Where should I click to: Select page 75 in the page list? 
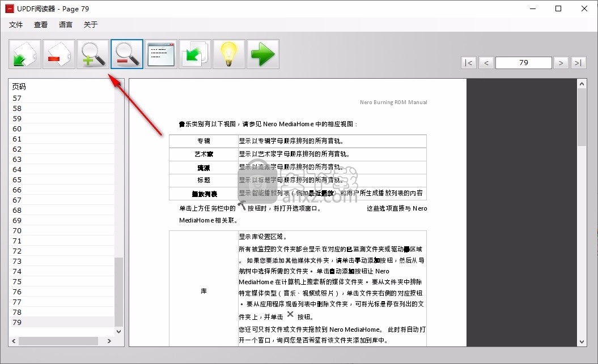pos(61,282)
